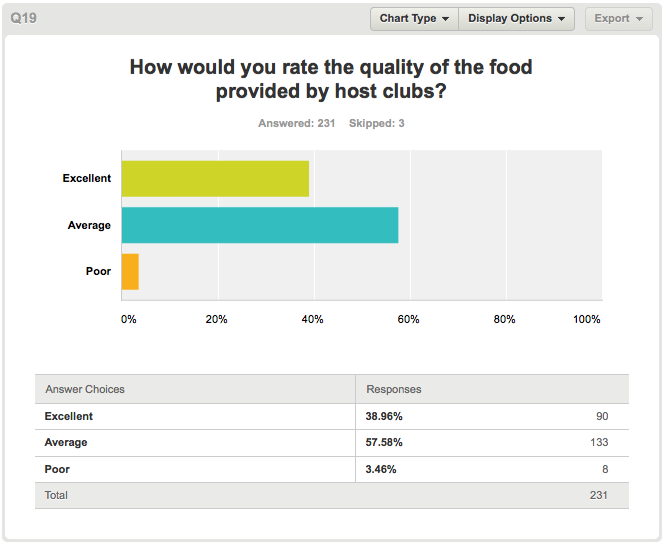
Task: Click the Responses column header
Action: coord(394,389)
